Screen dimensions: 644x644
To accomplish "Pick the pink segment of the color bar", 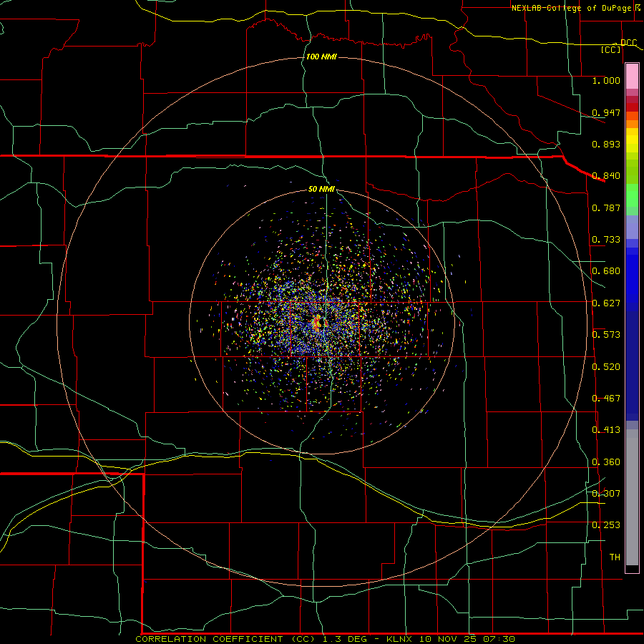I will [632, 77].
